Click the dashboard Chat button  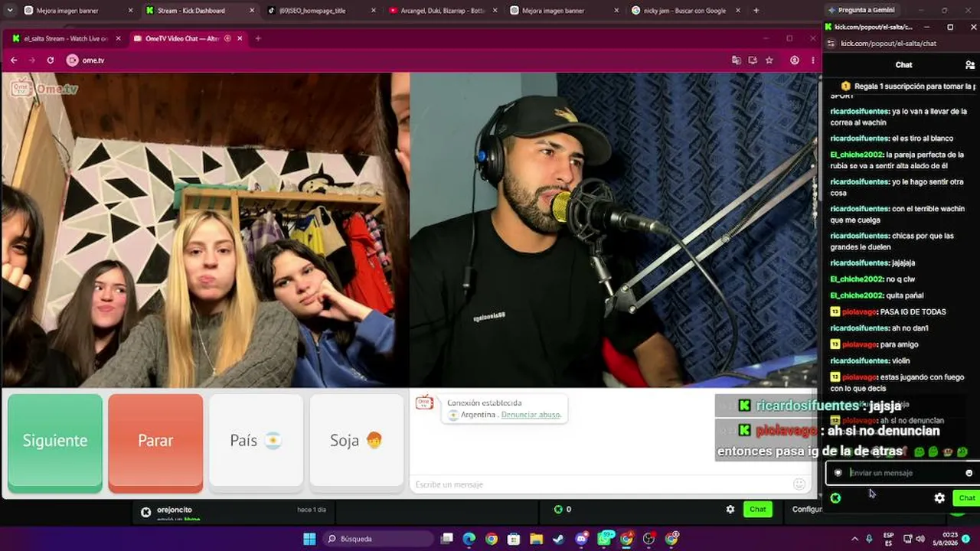coord(757,510)
